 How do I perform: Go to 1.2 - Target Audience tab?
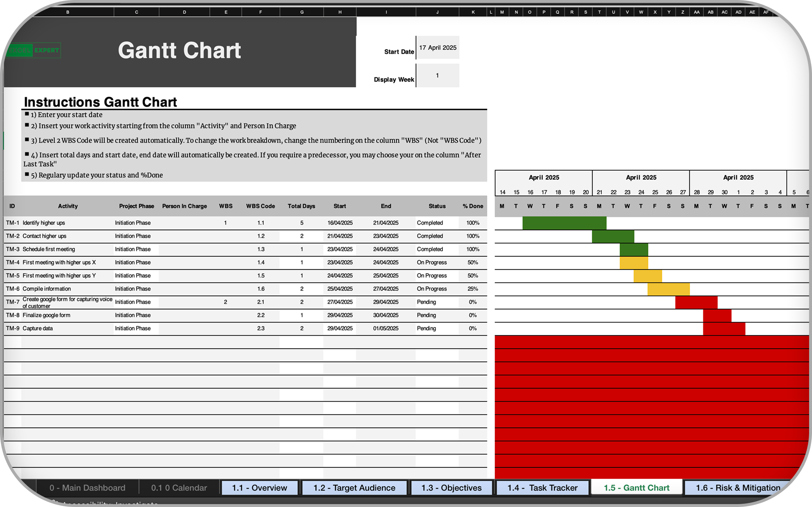pyautogui.click(x=354, y=488)
